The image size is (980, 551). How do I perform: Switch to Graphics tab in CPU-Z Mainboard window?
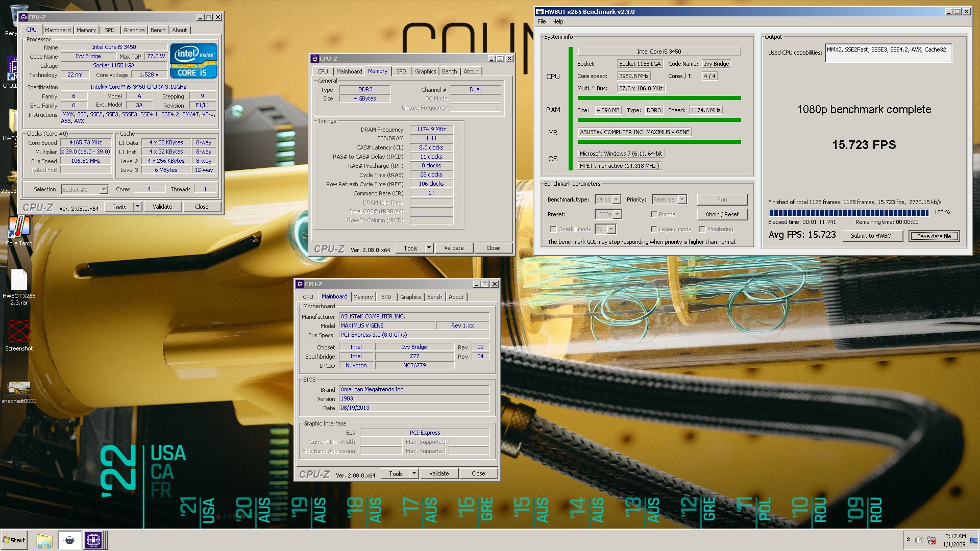410,297
